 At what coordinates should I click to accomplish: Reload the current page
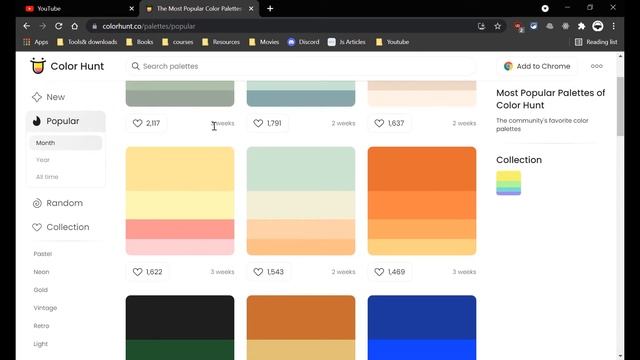point(58,26)
